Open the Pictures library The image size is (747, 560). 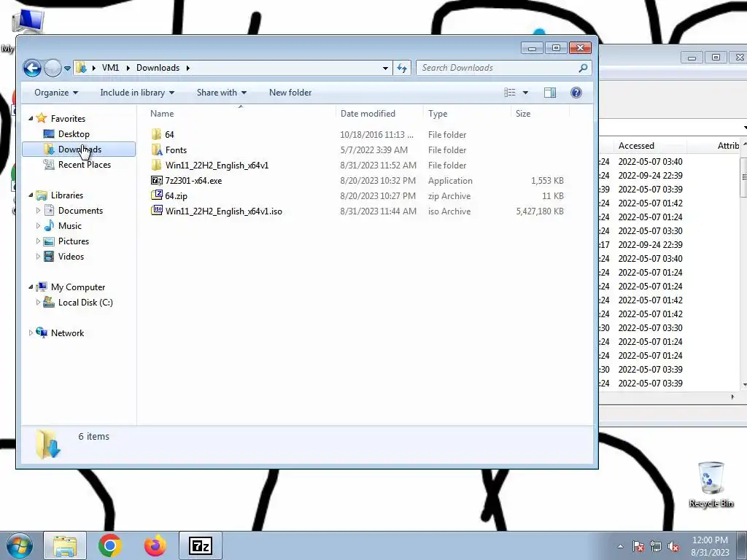(74, 241)
